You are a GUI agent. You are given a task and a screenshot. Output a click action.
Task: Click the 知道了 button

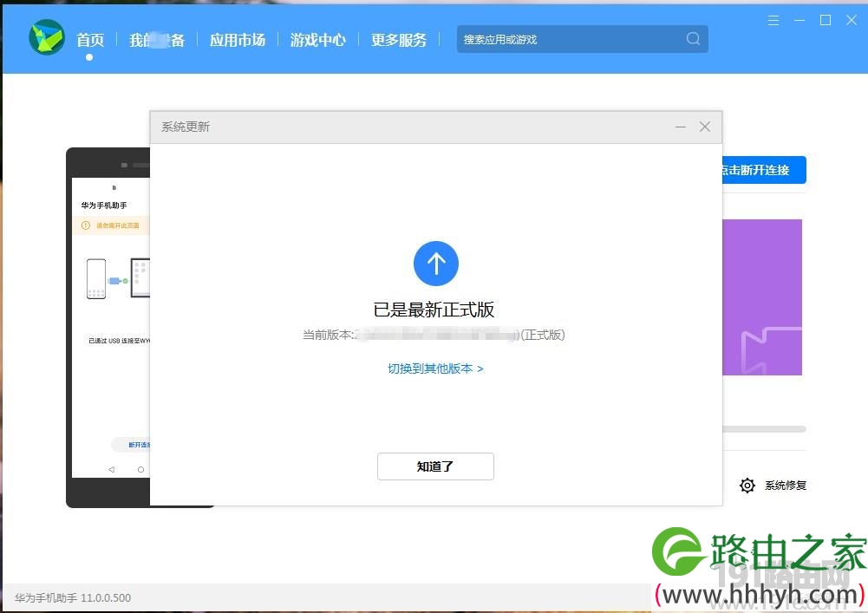[435, 466]
